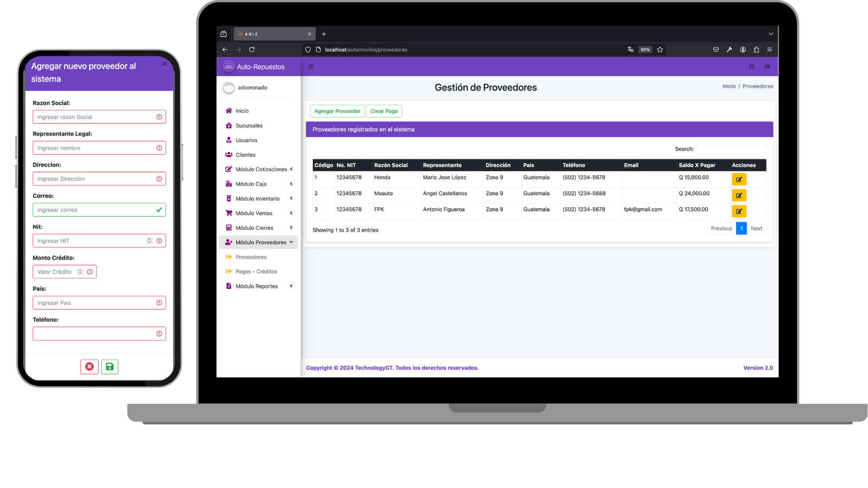
Task: Click the Crear Pago button
Action: click(x=384, y=111)
